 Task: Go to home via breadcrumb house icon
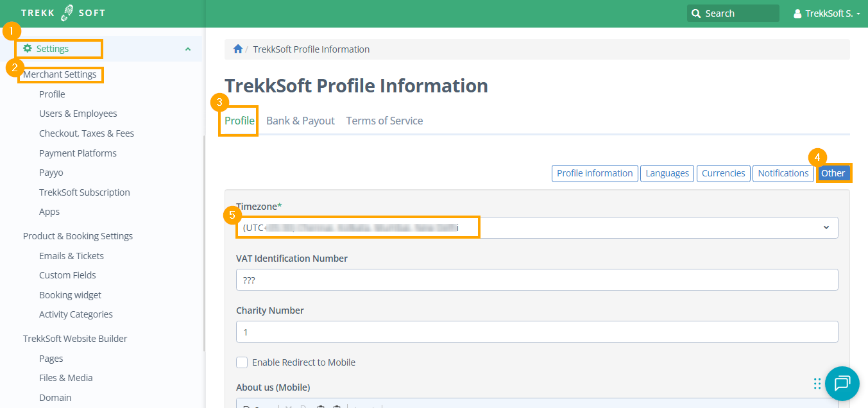coord(237,49)
